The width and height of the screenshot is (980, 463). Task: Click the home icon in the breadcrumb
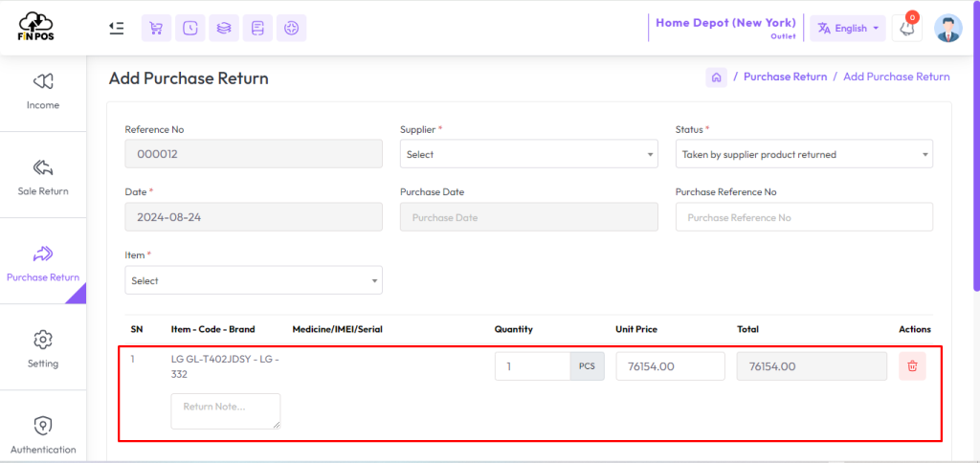716,77
